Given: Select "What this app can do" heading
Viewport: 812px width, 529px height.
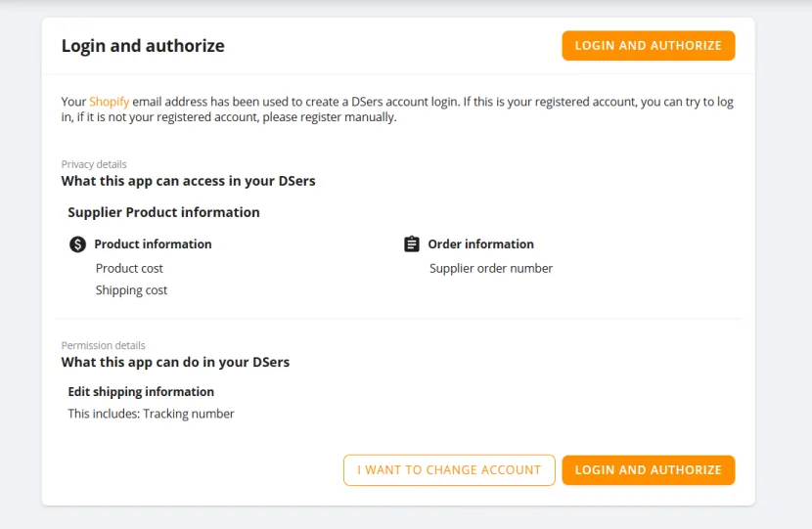Looking at the screenshot, I should coord(175,362).
